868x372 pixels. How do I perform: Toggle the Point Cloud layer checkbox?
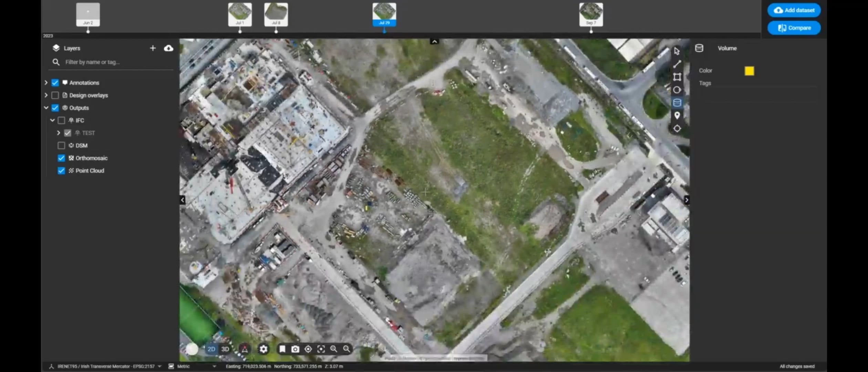[x=61, y=170]
